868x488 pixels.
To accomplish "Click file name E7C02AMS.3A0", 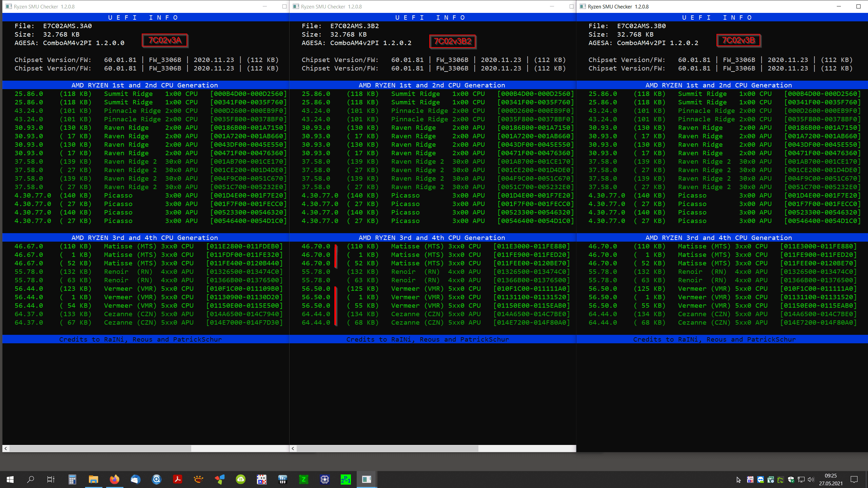I will tap(67, 26).
